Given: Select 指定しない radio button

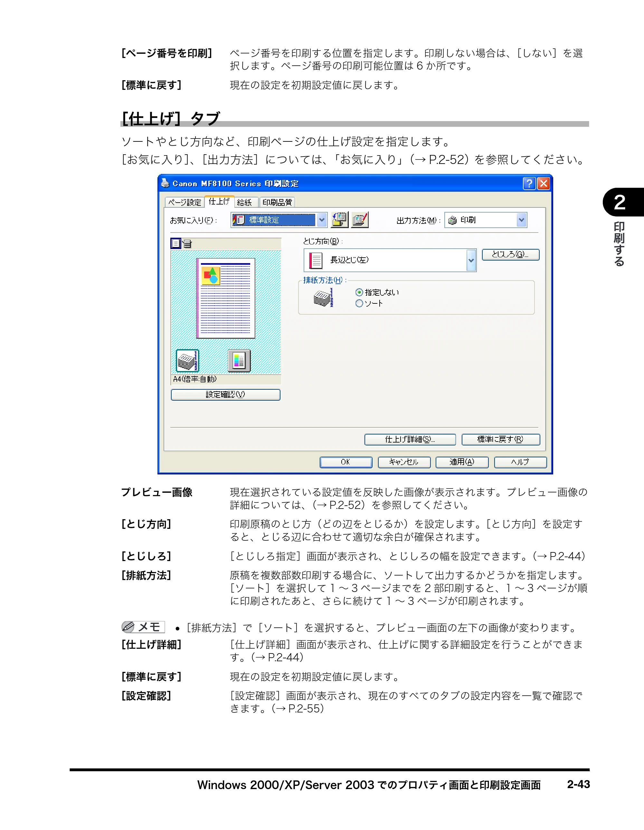Looking at the screenshot, I should (359, 292).
